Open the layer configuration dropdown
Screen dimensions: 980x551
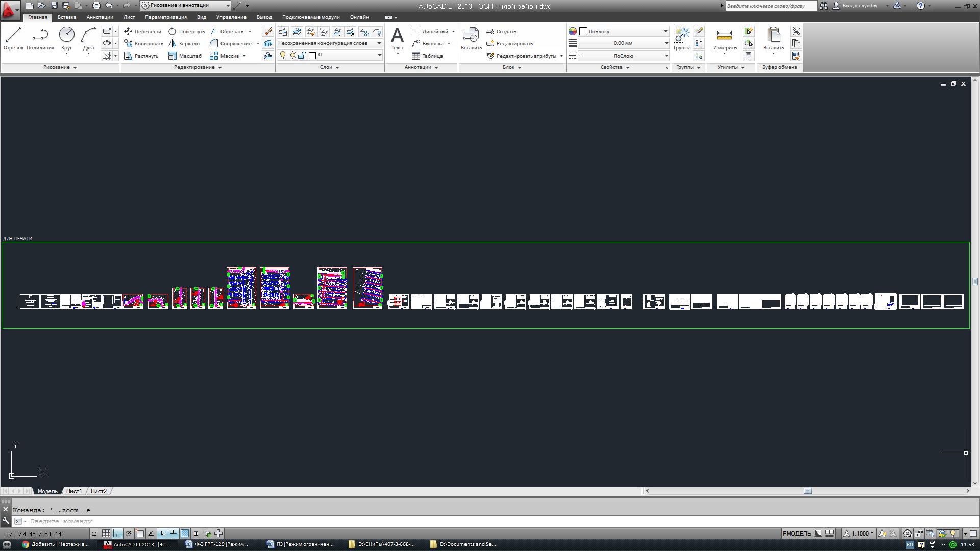(x=329, y=43)
